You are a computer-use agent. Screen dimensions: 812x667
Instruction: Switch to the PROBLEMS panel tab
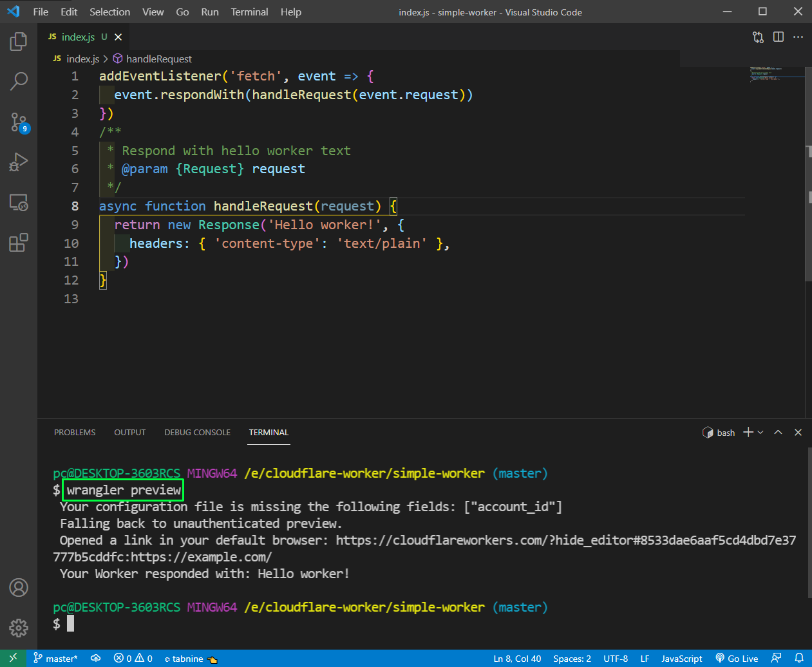click(x=75, y=433)
